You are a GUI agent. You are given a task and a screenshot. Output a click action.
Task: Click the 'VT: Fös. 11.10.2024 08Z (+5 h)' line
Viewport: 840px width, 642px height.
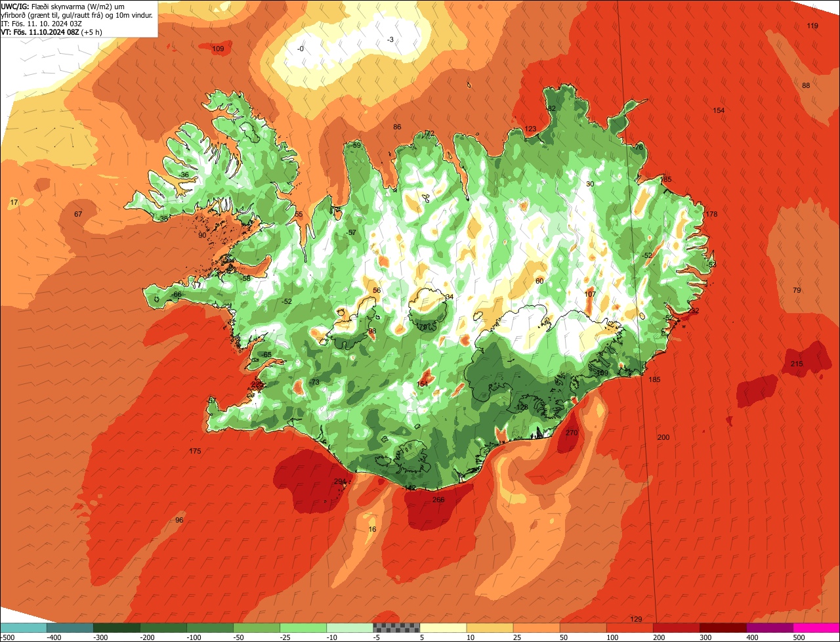[x=52, y=32]
